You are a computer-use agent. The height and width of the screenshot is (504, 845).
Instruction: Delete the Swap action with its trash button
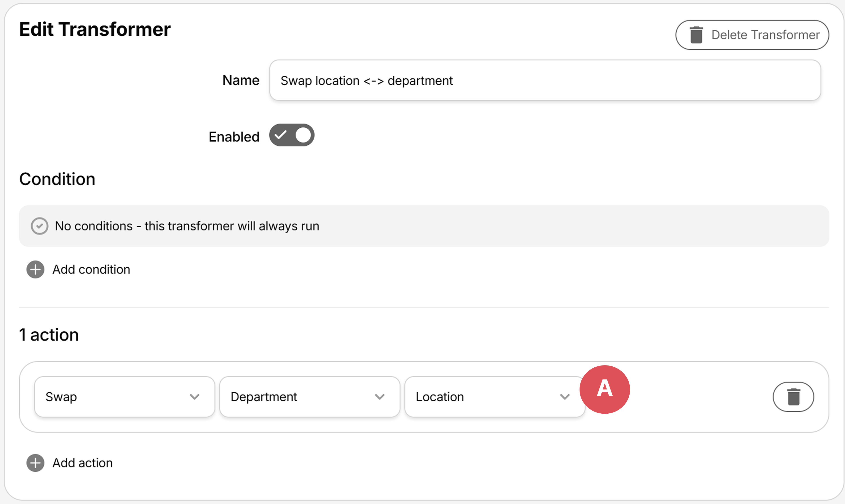793,397
